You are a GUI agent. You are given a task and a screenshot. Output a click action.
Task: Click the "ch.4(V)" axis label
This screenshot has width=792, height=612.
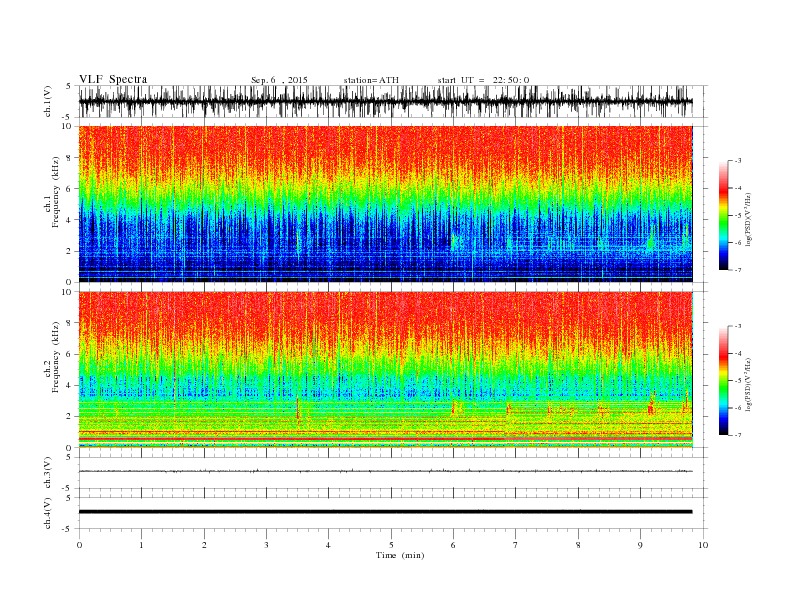(x=48, y=514)
